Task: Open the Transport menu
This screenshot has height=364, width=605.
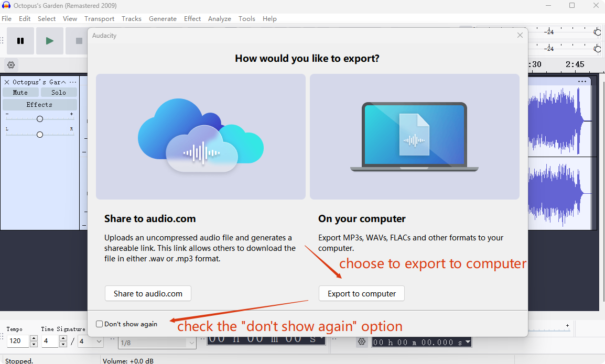Action: (99, 19)
